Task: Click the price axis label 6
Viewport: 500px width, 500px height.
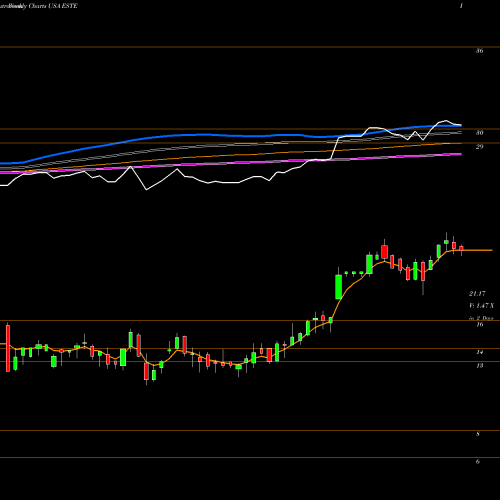Action: 478,462
